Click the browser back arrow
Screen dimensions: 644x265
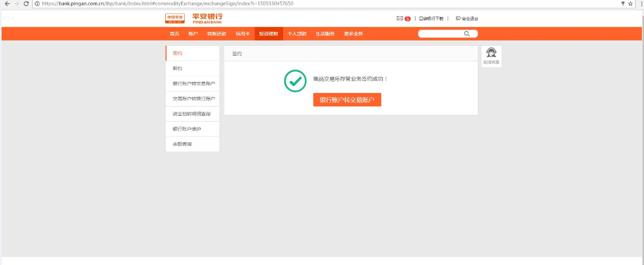click(x=7, y=4)
